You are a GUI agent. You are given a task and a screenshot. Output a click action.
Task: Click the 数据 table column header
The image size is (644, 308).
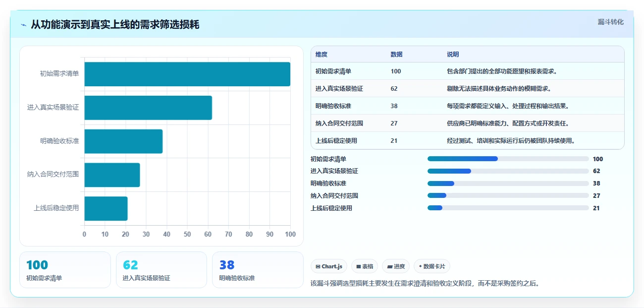click(396, 55)
